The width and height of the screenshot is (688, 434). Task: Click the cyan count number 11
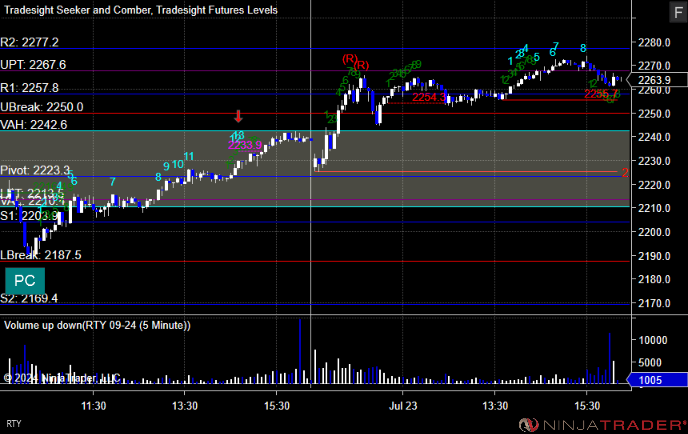tap(189, 156)
